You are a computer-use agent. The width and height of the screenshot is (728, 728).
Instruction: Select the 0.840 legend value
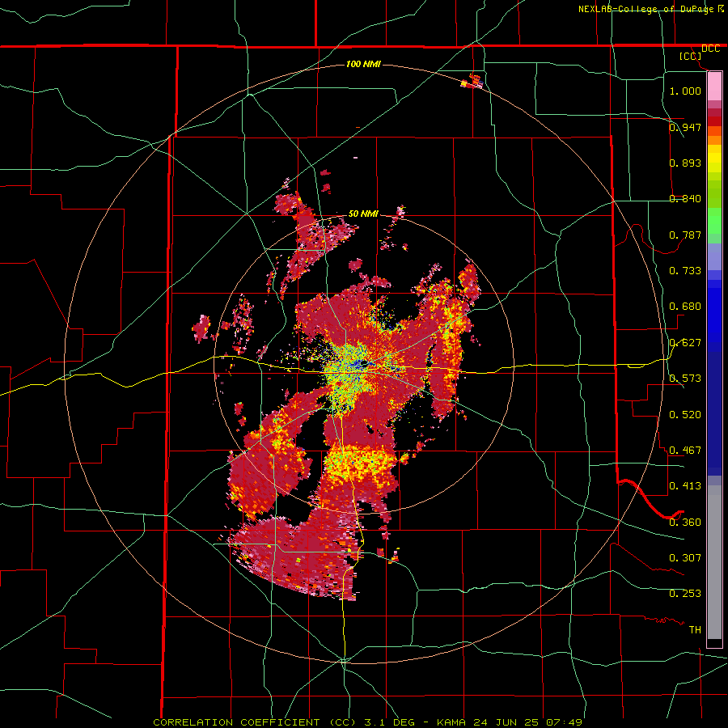[685, 198]
